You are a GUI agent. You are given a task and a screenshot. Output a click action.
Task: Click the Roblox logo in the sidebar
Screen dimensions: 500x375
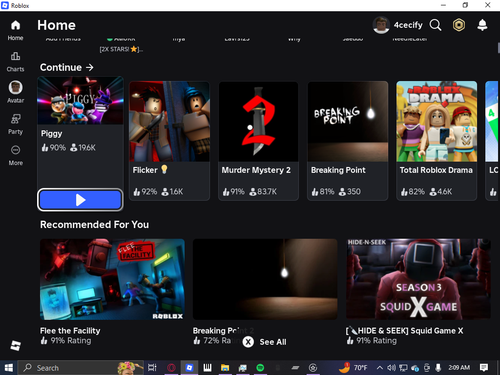pyautogui.click(x=15, y=345)
